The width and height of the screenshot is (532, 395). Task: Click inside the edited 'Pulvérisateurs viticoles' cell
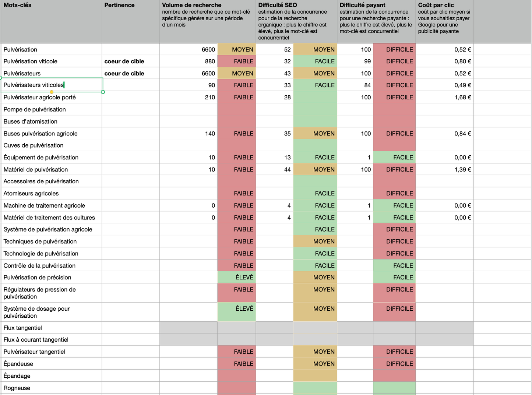(52, 85)
